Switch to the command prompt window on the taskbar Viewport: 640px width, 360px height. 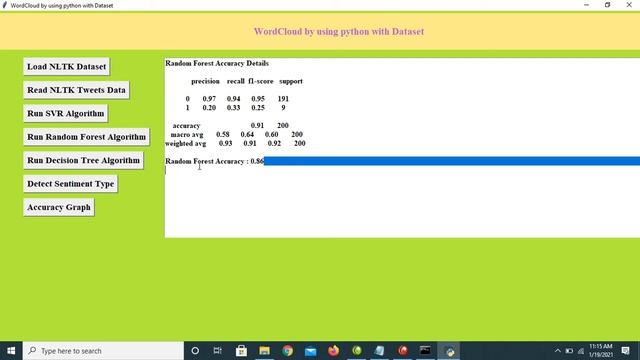[x=425, y=351]
